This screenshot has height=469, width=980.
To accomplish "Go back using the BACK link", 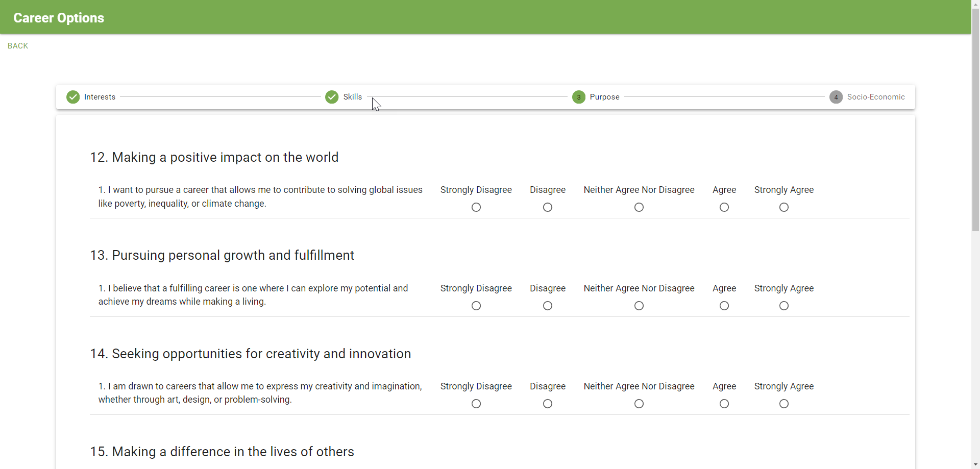I will 18,46.
